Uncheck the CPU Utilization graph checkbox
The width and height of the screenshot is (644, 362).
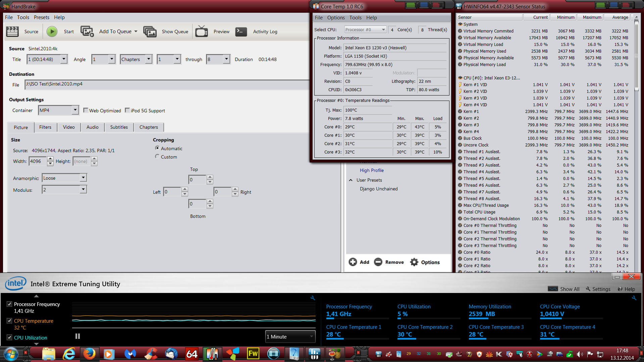point(9,338)
